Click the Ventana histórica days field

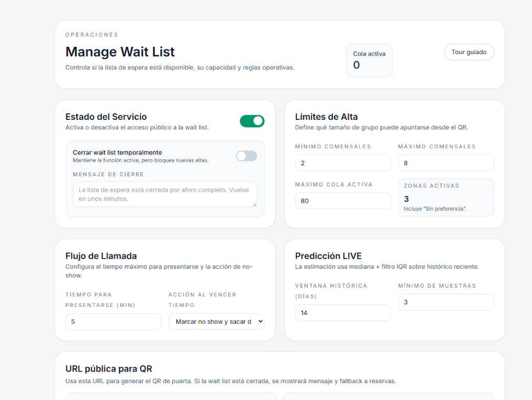point(342,313)
